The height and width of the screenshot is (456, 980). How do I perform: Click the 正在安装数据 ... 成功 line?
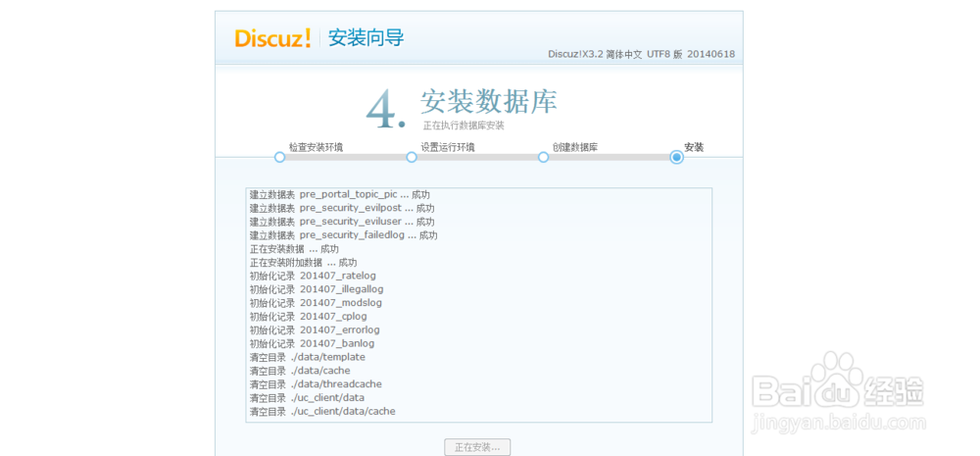coord(294,249)
